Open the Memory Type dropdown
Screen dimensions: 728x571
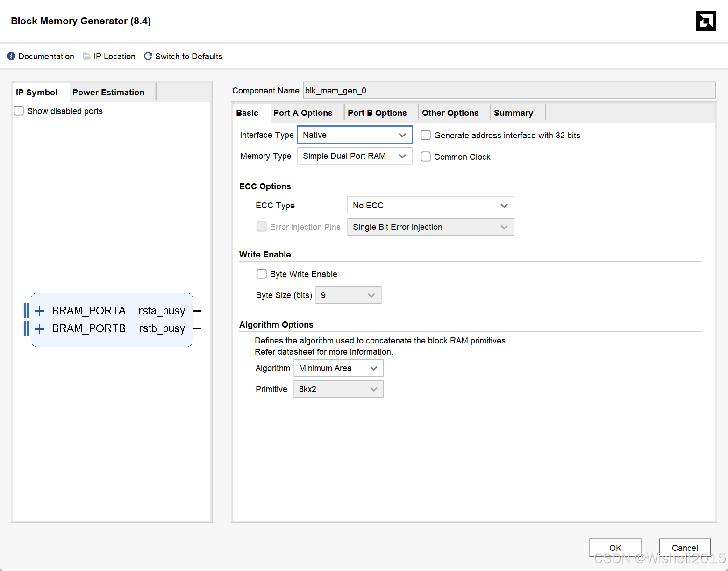pyautogui.click(x=355, y=156)
